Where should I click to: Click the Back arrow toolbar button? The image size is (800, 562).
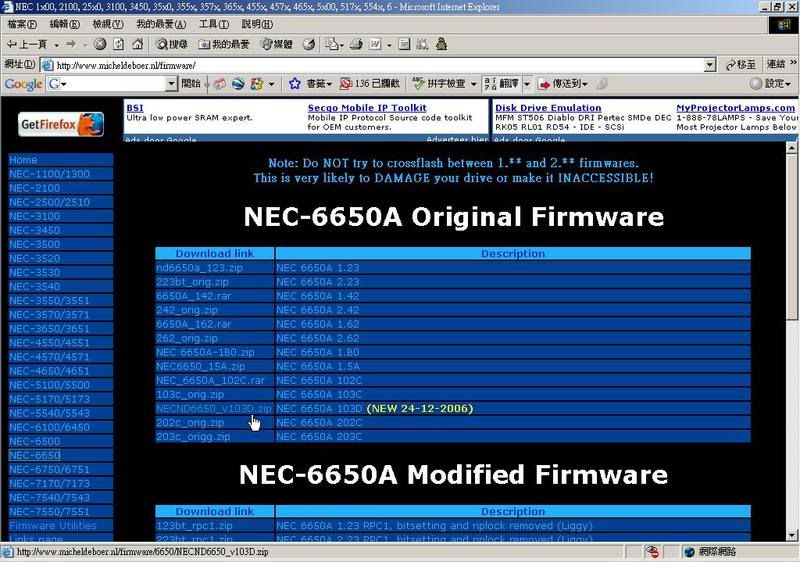point(28,44)
